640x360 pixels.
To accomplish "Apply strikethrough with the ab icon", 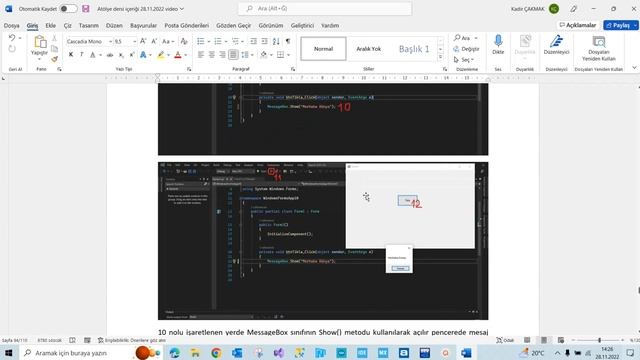I will (x=110, y=55).
